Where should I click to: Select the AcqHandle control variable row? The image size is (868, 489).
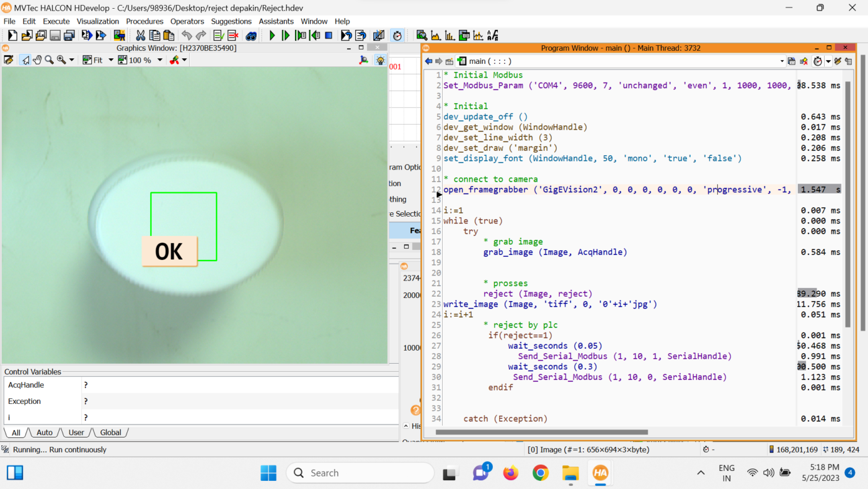[x=200, y=385]
